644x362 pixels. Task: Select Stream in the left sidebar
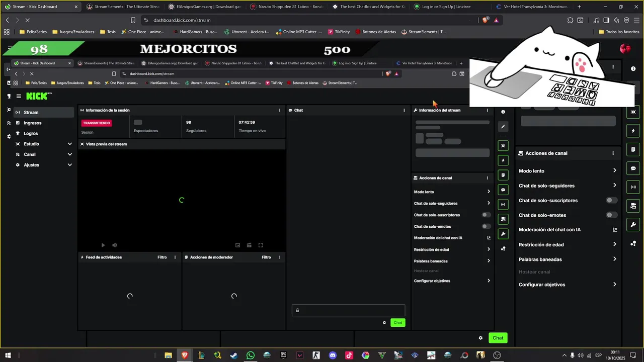[x=44, y=112]
